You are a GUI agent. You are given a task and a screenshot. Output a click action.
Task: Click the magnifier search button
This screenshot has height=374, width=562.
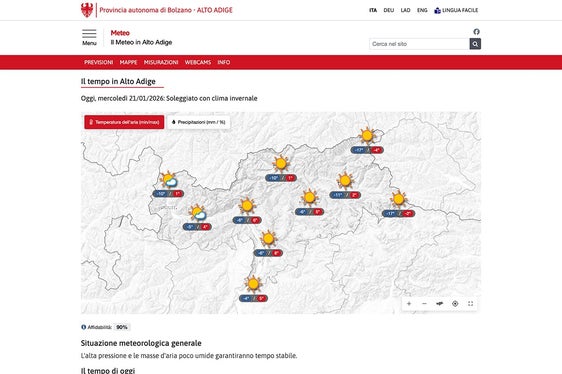point(475,44)
